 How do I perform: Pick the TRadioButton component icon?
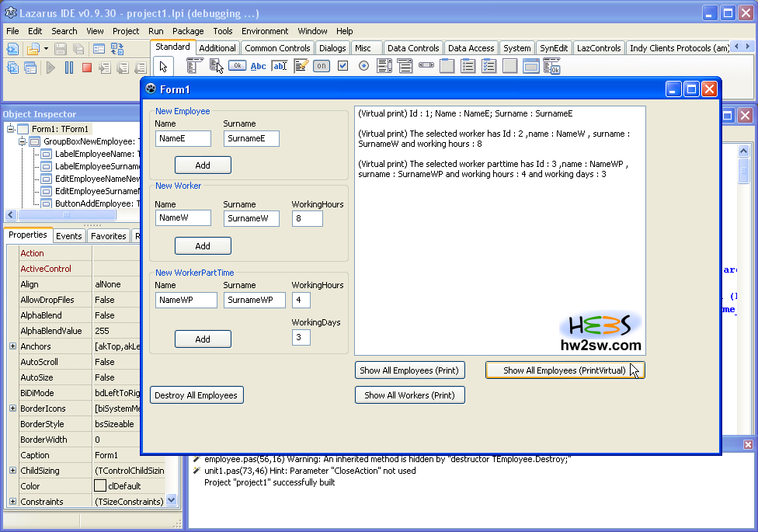[364, 66]
